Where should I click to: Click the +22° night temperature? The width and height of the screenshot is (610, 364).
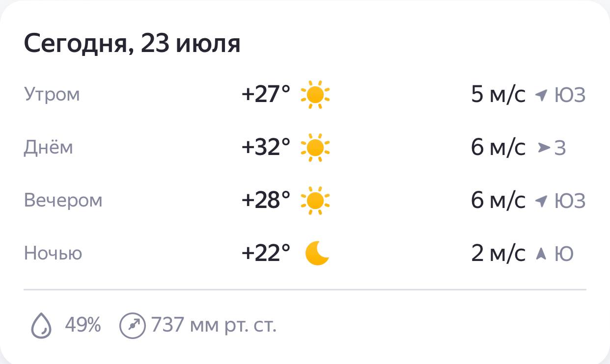(266, 254)
